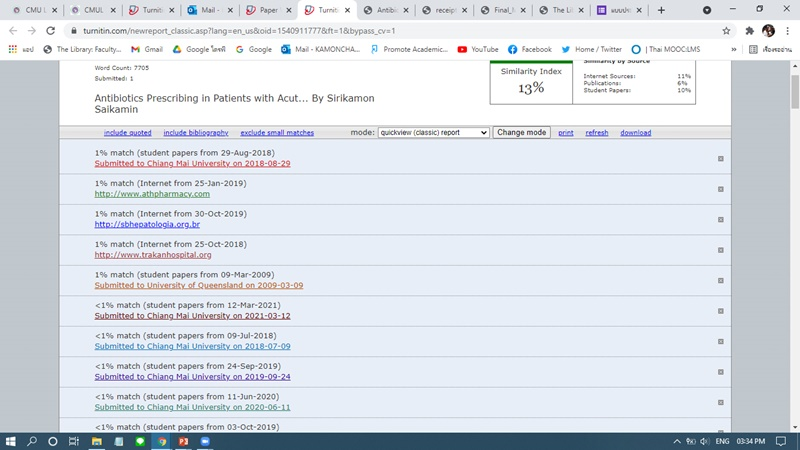The height and width of the screenshot is (450, 800).
Task: Toggle 'include bibliography' filter option
Action: point(196,133)
